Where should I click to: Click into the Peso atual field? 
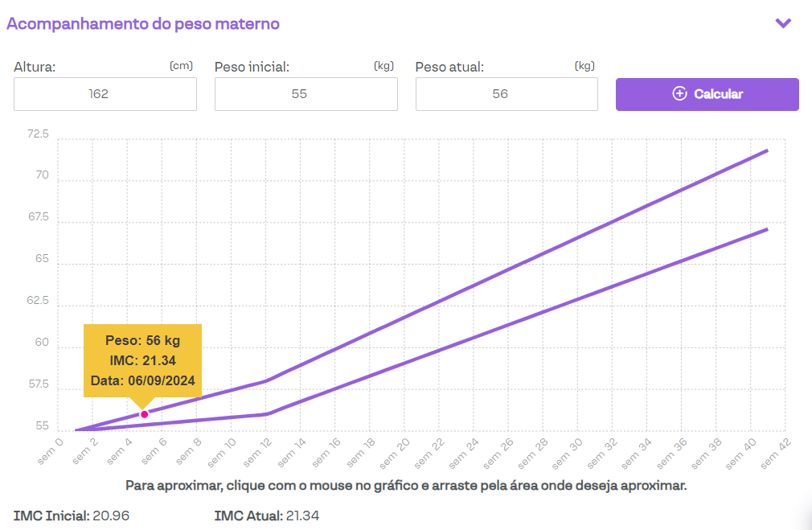(506, 94)
